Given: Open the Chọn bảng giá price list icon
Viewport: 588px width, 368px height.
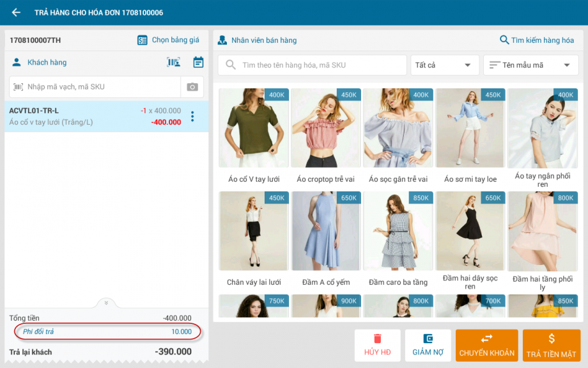Looking at the screenshot, I should [x=142, y=40].
